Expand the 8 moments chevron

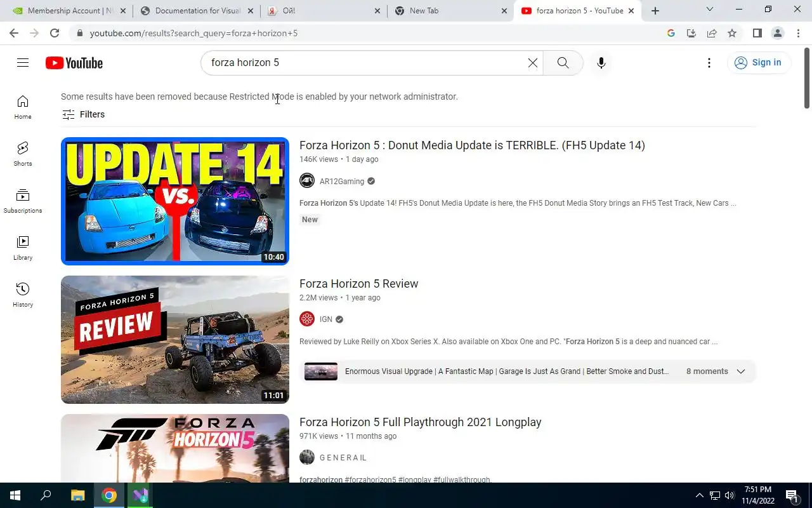tap(740, 371)
